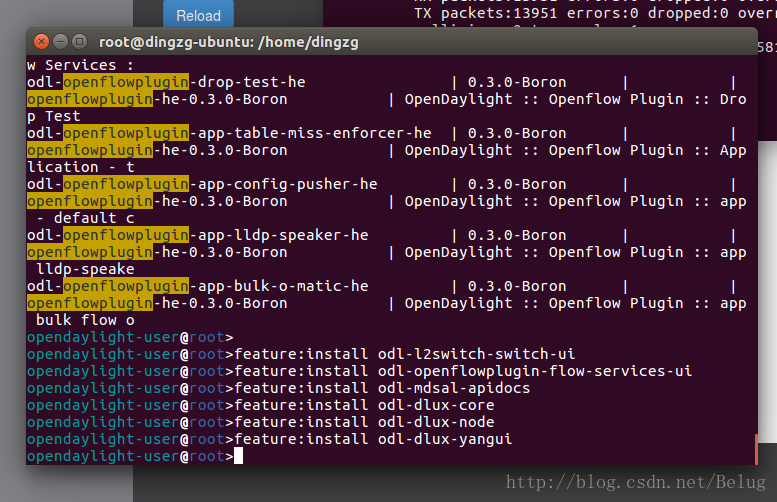This screenshot has width=777, height=502.
Task: Close the root@dingzg-ubuntu terminal window
Action: coord(42,42)
